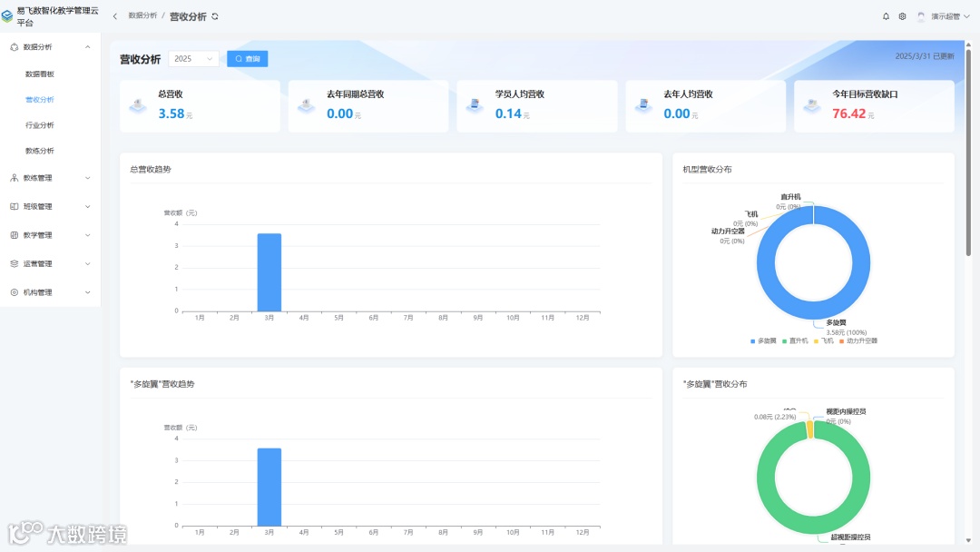Toggle 动力升空器 legend item in pie chart

pyautogui.click(x=858, y=340)
